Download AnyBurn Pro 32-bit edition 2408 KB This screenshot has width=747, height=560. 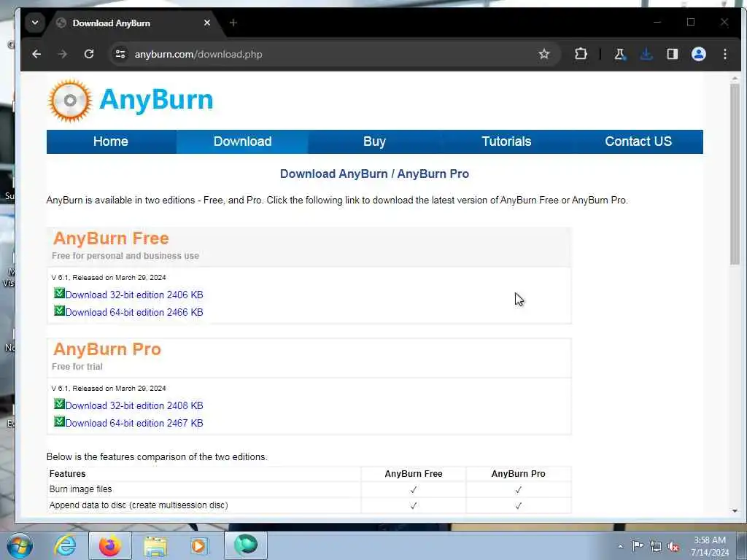134,405
